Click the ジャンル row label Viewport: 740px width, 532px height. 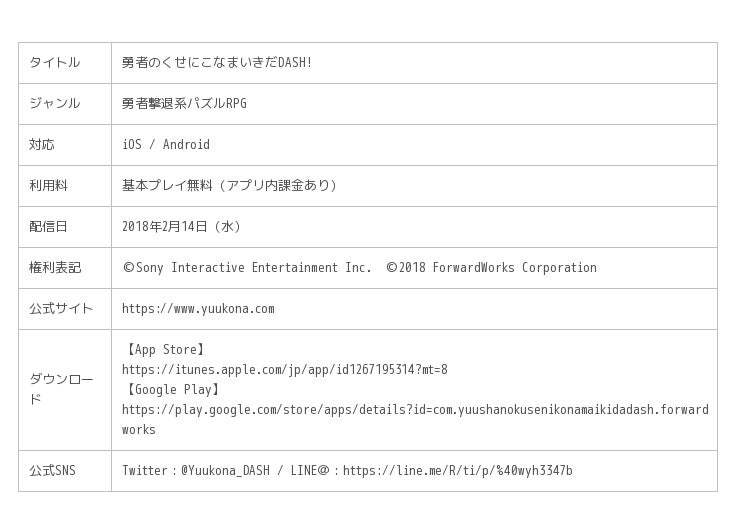point(54,104)
